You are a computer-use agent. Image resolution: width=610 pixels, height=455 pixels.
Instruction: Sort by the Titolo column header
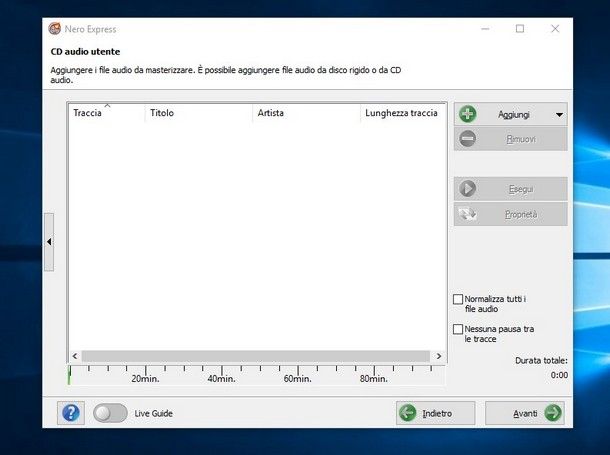click(198, 113)
